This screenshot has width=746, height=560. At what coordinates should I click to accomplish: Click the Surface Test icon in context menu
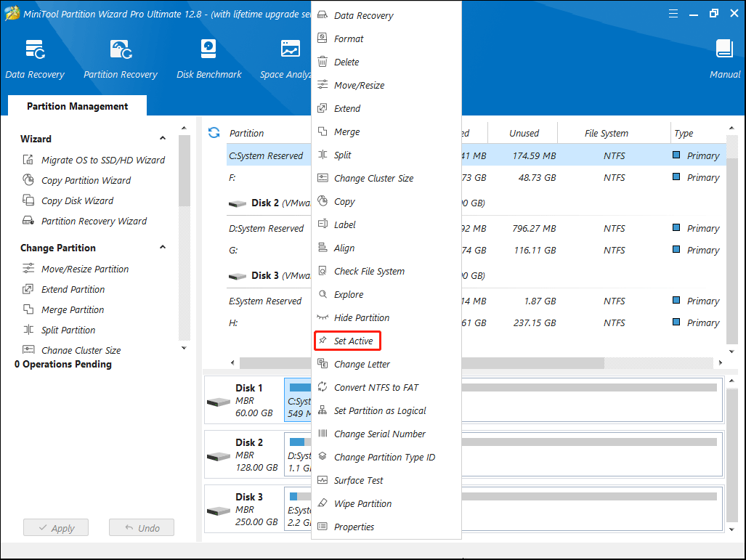[x=323, y=479]
